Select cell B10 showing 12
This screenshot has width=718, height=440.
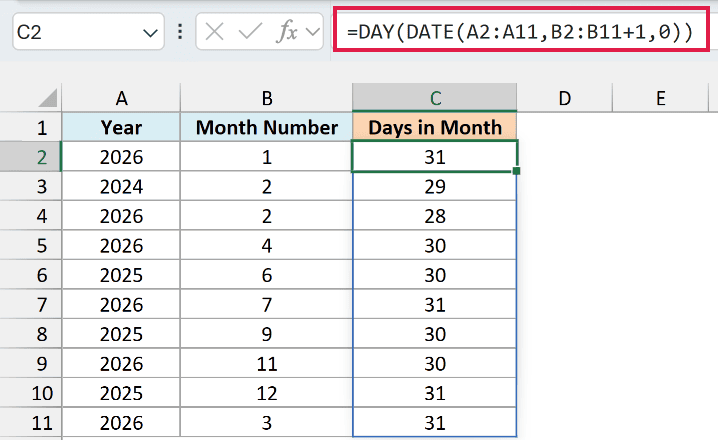267,393
